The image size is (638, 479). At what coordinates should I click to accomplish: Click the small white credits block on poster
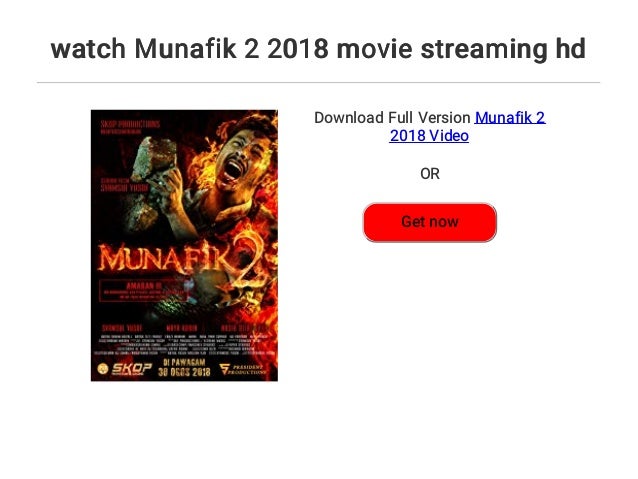tap(184, 345)
